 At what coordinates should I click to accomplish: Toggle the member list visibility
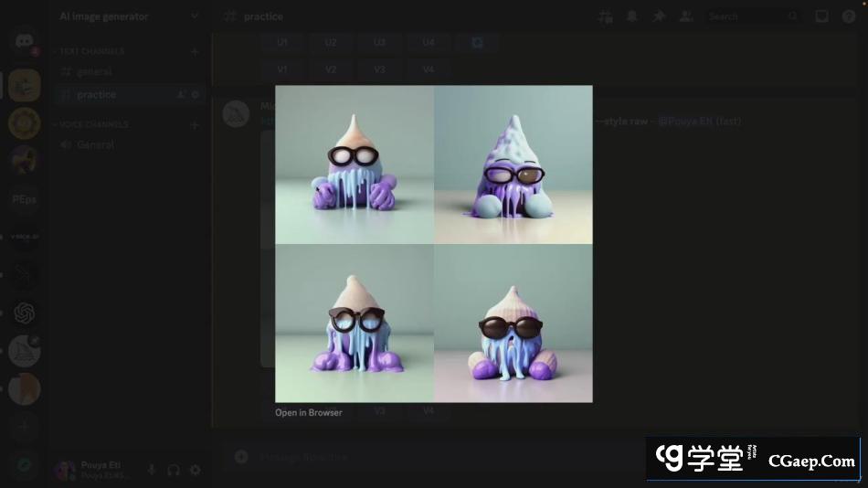(686, 16)
